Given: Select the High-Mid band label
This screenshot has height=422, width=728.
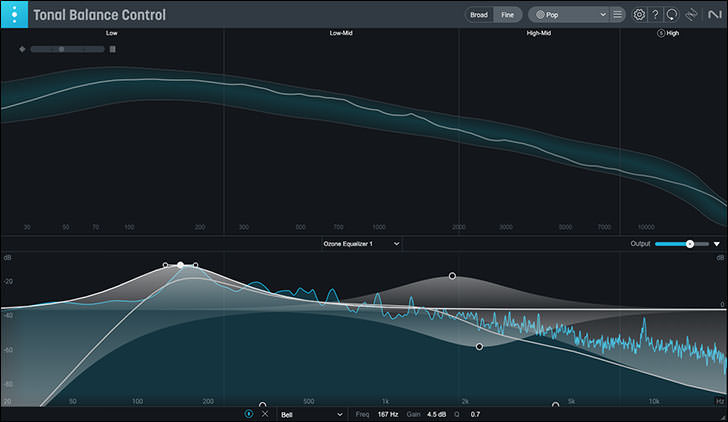Looking at the screenshot, I should (539, 33).
